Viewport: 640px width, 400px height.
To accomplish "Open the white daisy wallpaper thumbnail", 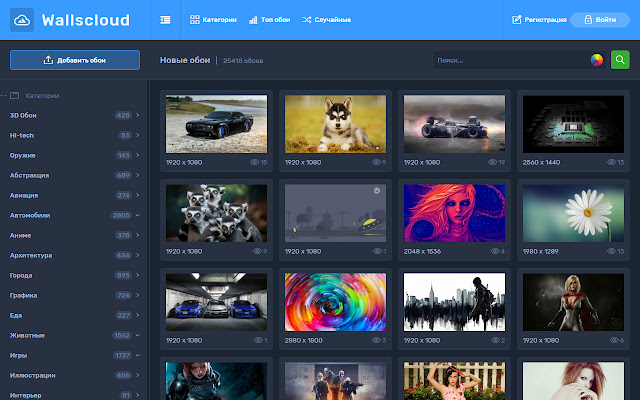I will [x=573, y=213].
